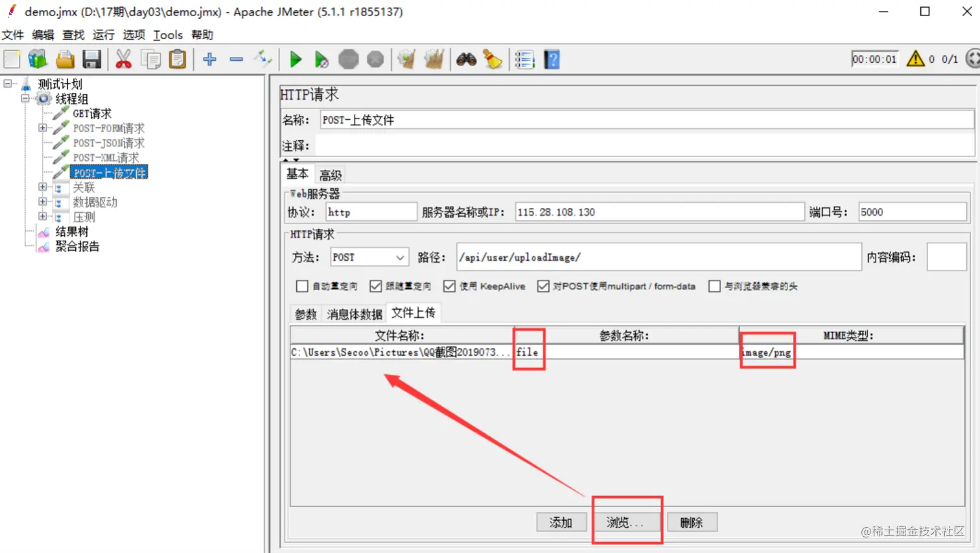Click the Stop test icon
980x553 pixels.
point(349,60)
